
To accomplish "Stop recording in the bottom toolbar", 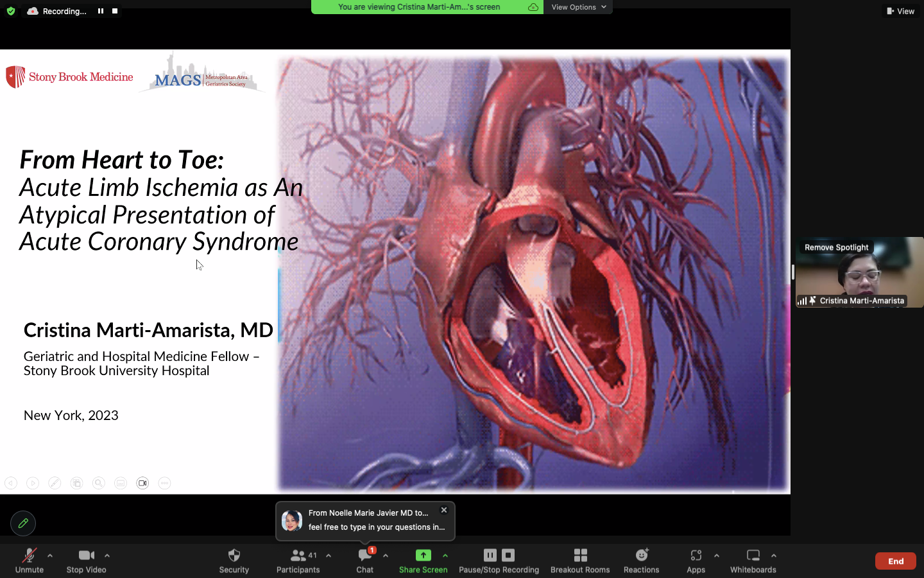I will click(508, 555).
